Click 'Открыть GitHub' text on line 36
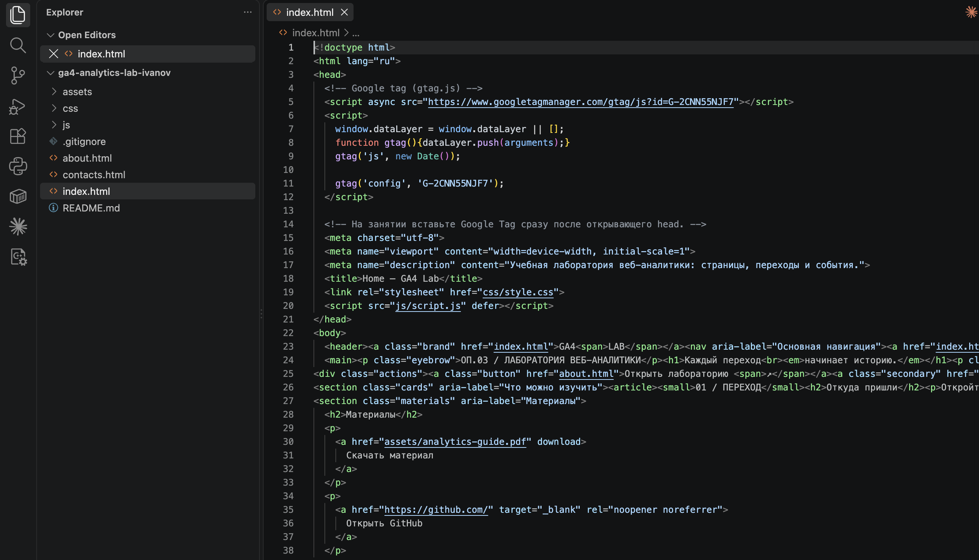Viewport: 979px width, 560px height. coord(384,523)
